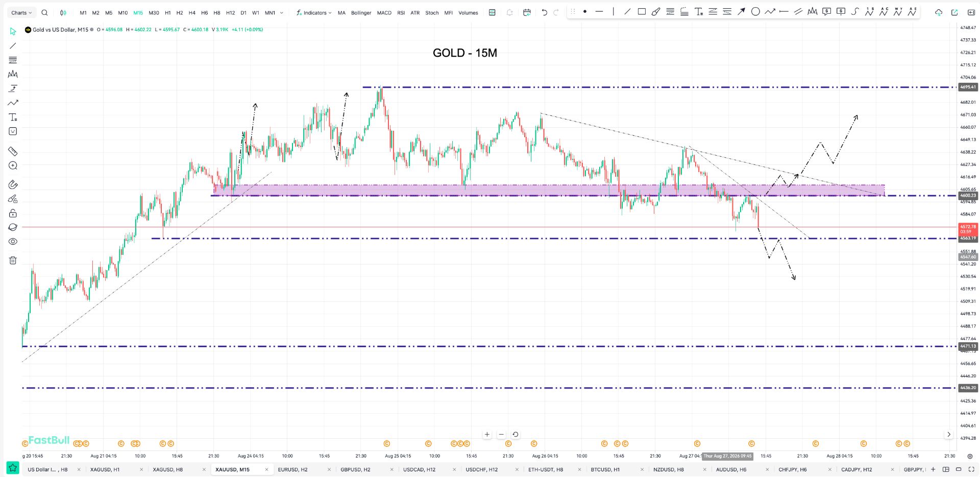Save chart to cloud
The width and height of the screenshot is (980, 477).
(x=939, y=13)
